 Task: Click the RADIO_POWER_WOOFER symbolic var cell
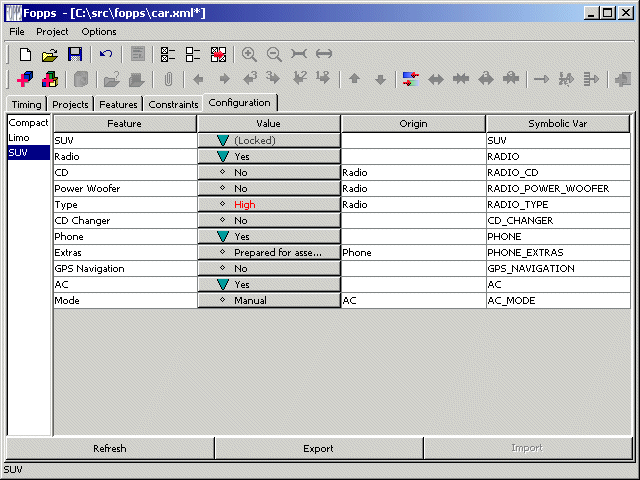pos(558,189)
